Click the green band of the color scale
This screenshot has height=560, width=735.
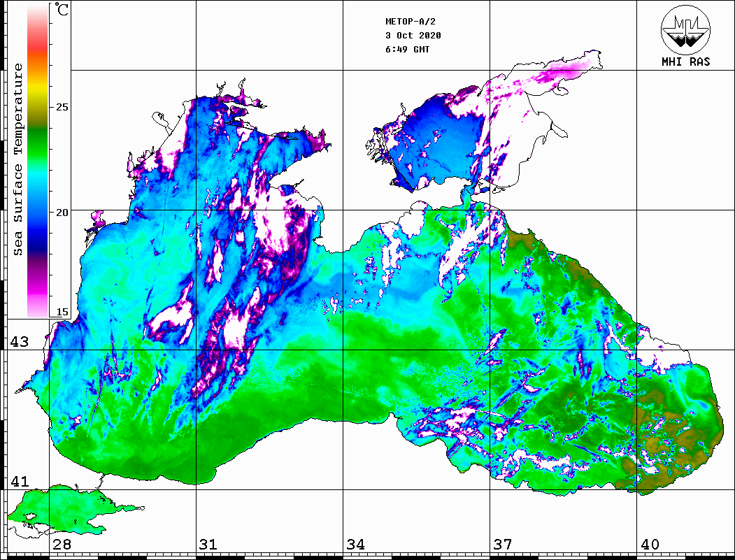[38, 145]
